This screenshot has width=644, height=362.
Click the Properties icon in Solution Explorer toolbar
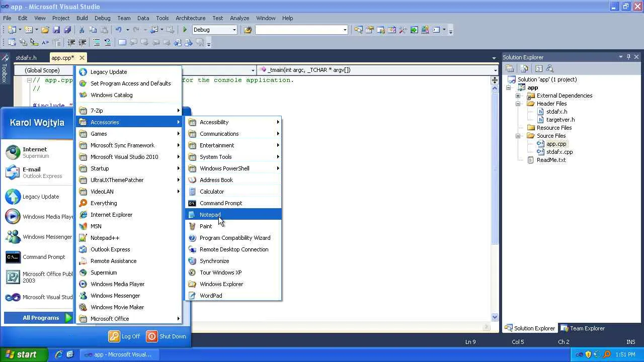pos(510,68)
